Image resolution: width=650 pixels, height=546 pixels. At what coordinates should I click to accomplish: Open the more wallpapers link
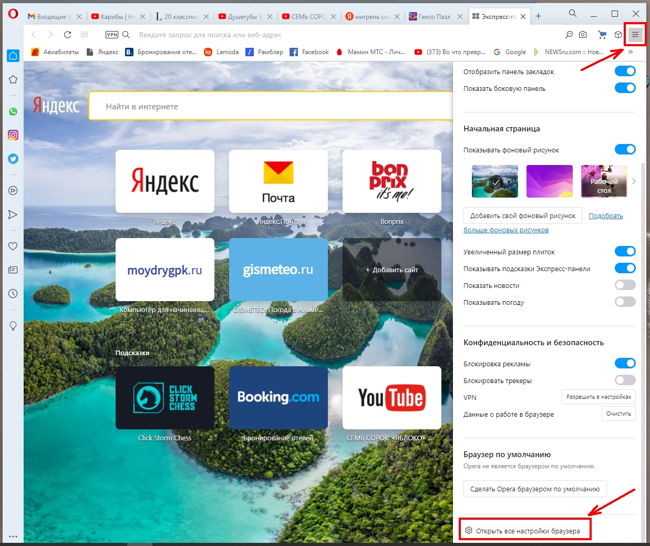(x=506, y=230)
